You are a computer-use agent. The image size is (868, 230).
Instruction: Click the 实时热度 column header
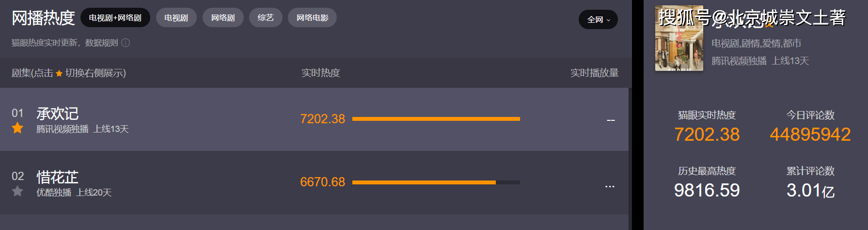click(x=321, y=73)
